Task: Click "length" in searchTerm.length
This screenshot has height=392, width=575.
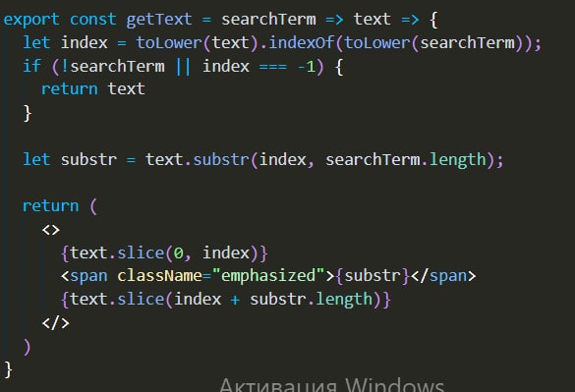Action: (458, 160)
